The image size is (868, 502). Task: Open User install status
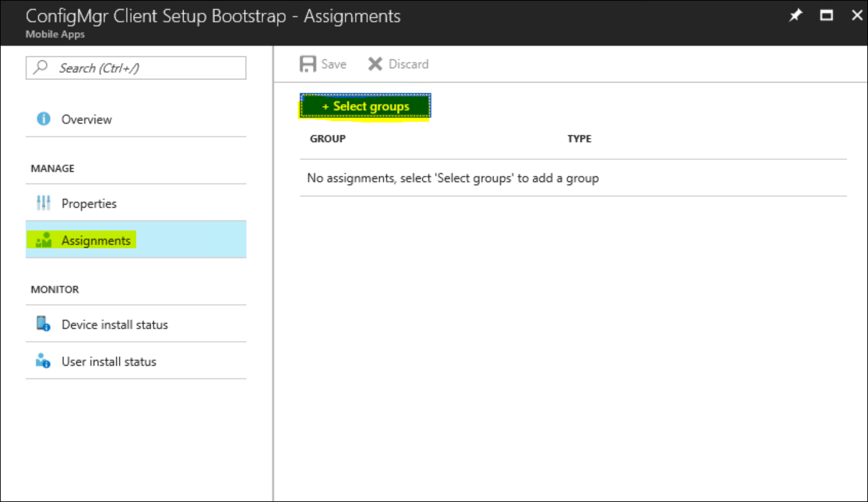136,361
